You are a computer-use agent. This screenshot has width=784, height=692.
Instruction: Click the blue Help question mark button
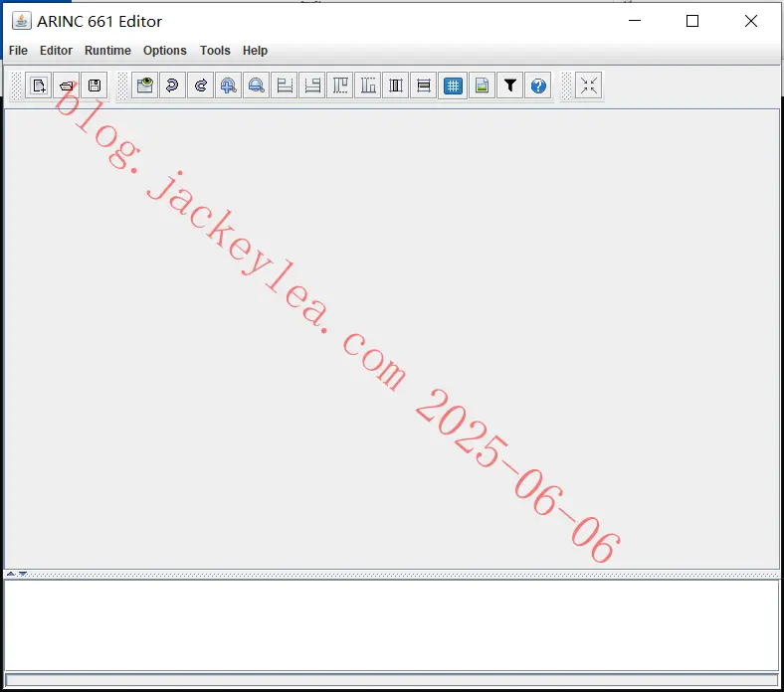point(538,86)
